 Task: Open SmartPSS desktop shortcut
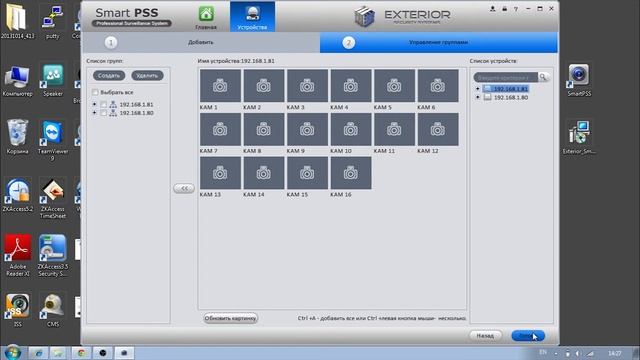579,80
